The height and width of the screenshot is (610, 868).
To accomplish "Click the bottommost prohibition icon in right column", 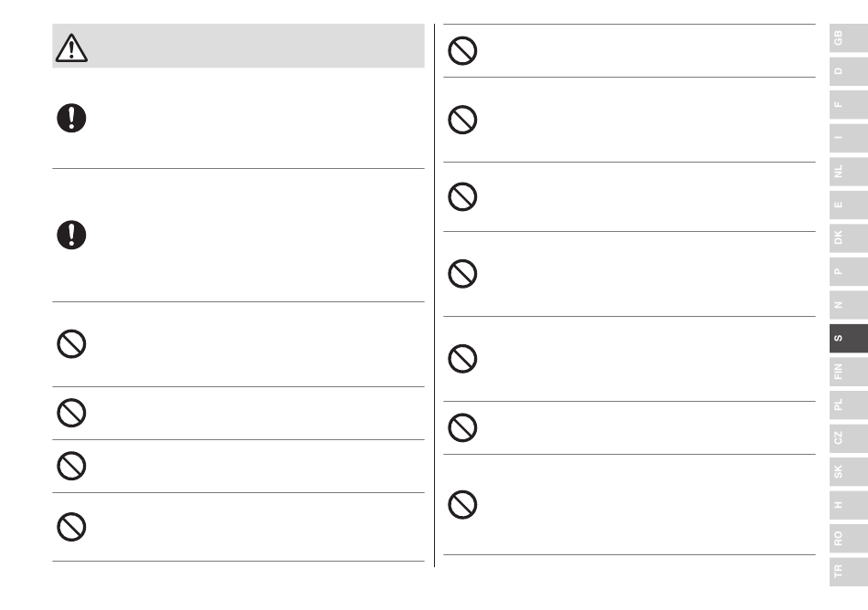I will (x=462, y=504).
